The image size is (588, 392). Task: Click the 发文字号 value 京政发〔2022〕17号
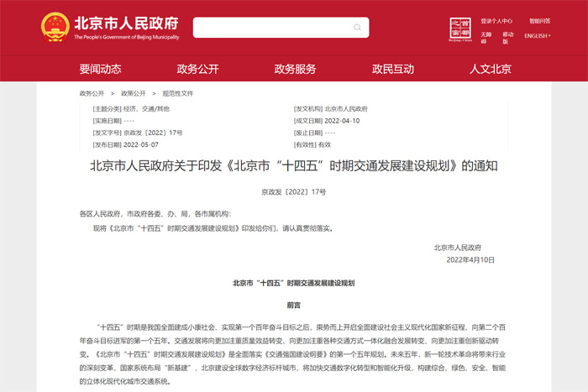[153, 133]
